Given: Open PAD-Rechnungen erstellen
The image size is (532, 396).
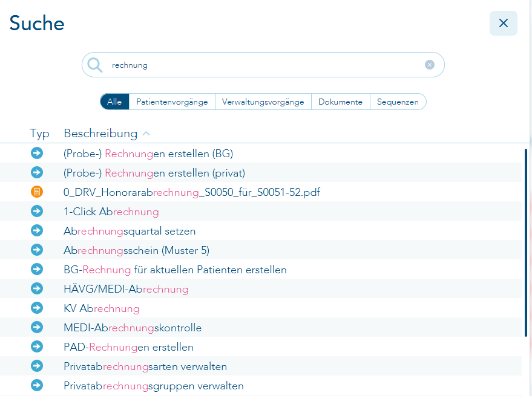Looking at the screenshot, I should [x=128, y=346].
